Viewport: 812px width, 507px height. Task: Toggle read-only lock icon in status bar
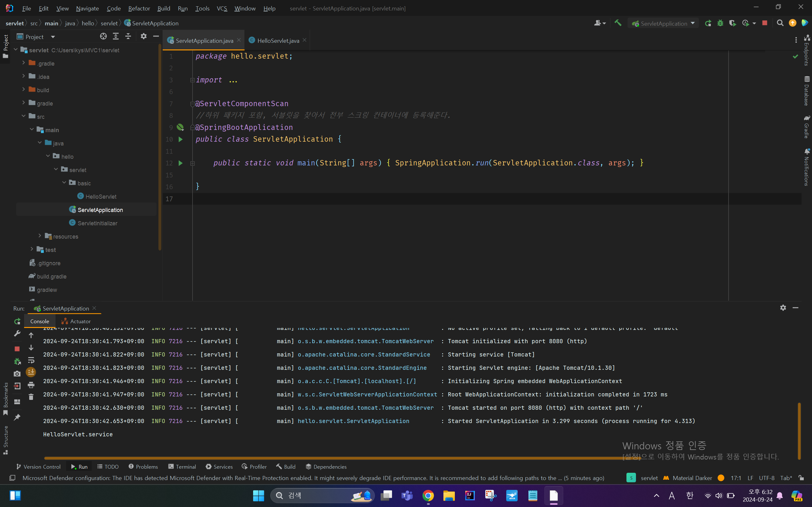[x=801, y=478]
